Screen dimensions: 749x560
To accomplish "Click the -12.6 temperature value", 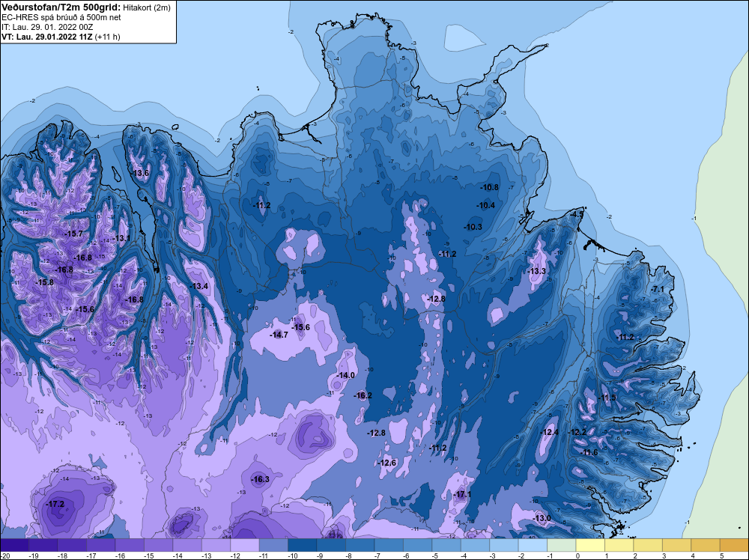I will click(386, 463).
